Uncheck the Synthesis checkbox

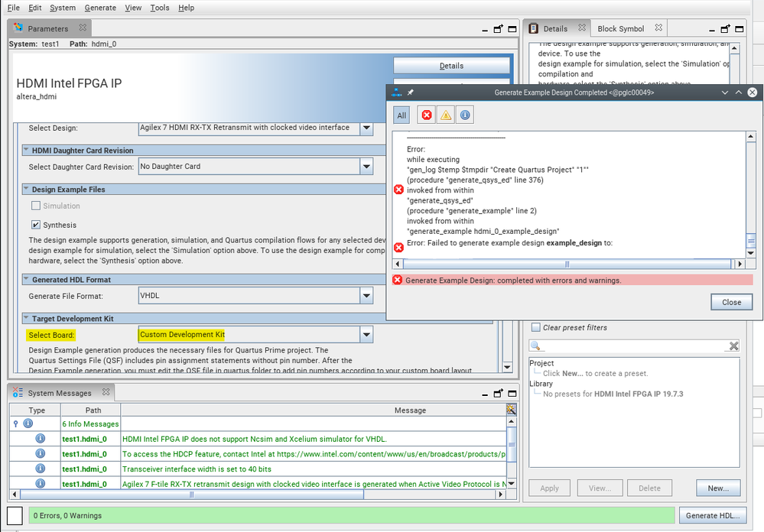click(x=36, y=225)
